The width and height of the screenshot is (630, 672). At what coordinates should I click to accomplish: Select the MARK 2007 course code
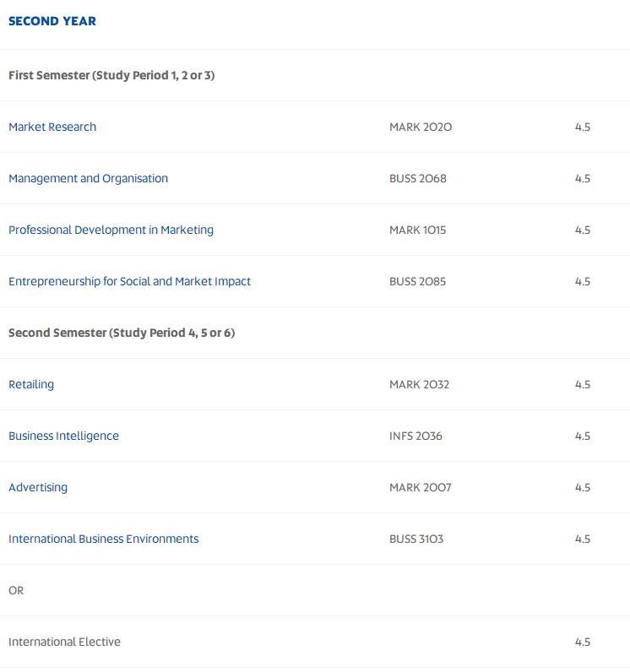420,487
